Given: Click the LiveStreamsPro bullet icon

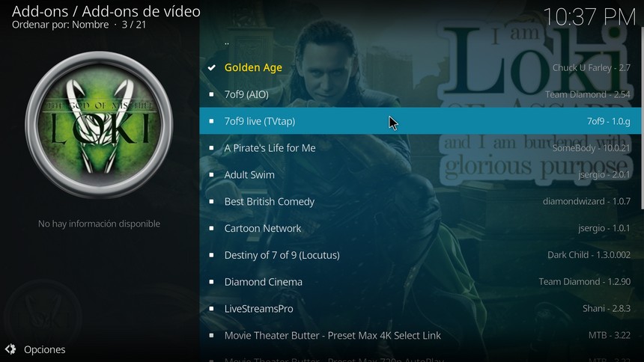Looking at the screenshot, I should click(x=211, y=309).
